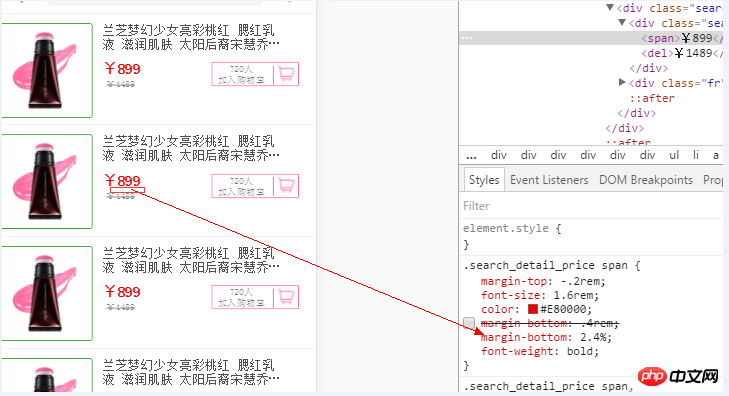Click the #E80000 red color swatch
Image resolution: width=729 pixels, height=396 pixels.
(533, 309)
